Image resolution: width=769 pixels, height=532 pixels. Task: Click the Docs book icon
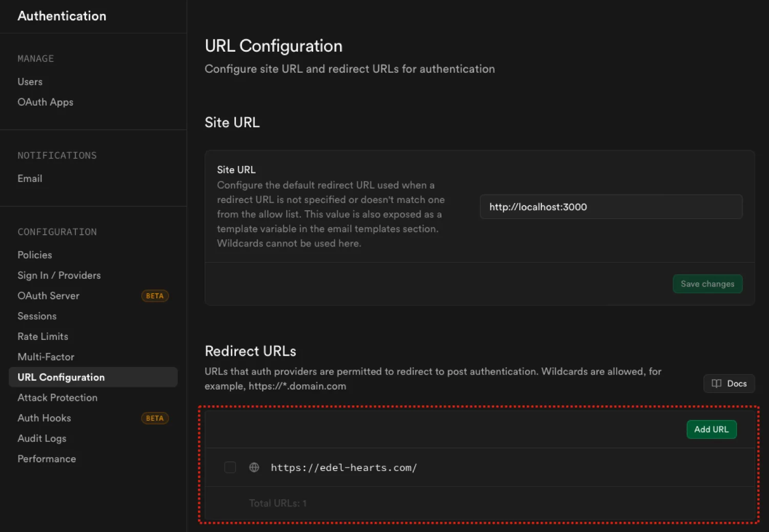pos(716,383)
